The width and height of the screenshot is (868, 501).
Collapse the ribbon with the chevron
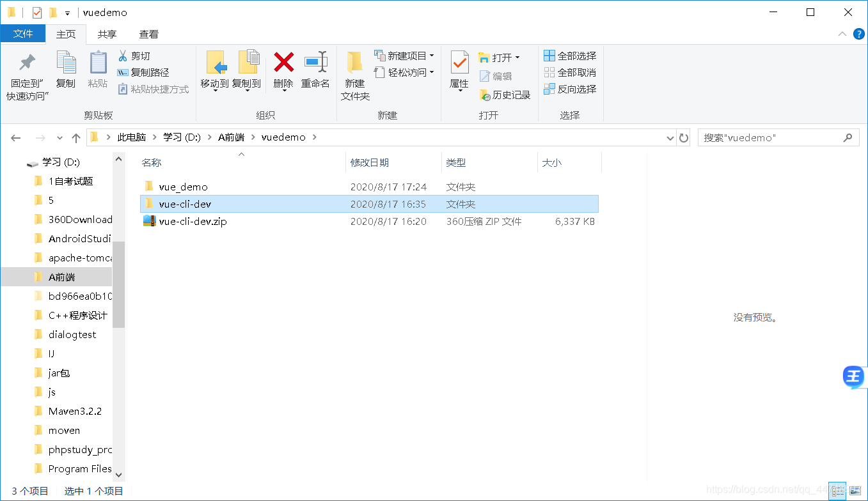(x=842, y=34)
